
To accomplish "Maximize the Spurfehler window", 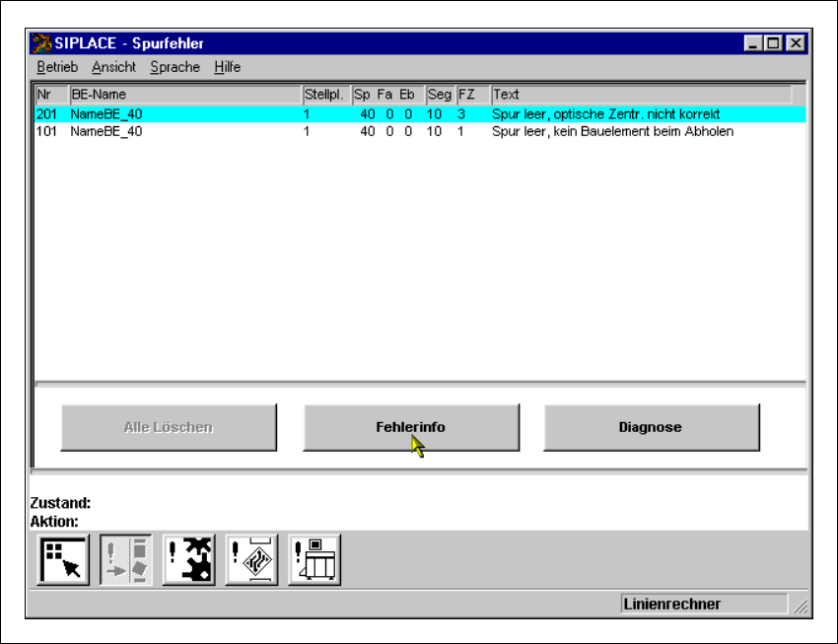I will (773, 43).
